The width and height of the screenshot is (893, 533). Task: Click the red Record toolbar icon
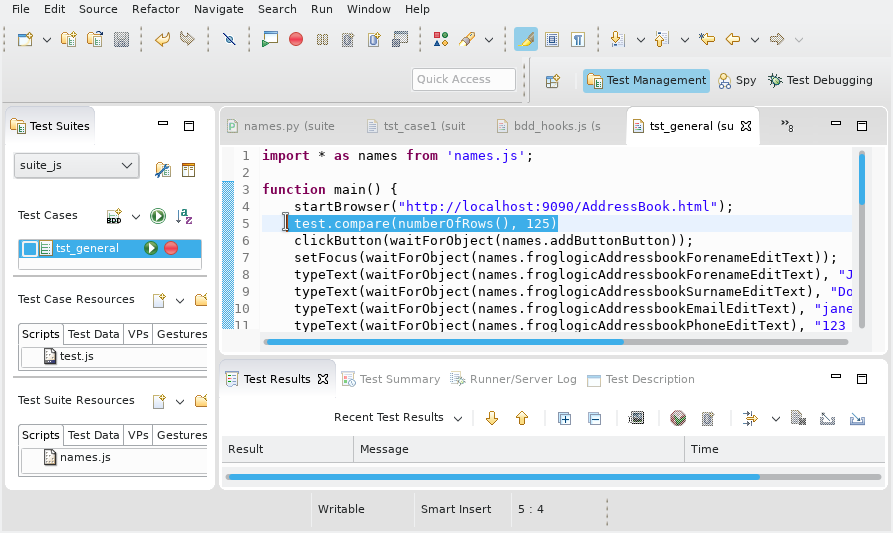click(x=296, y=40)
